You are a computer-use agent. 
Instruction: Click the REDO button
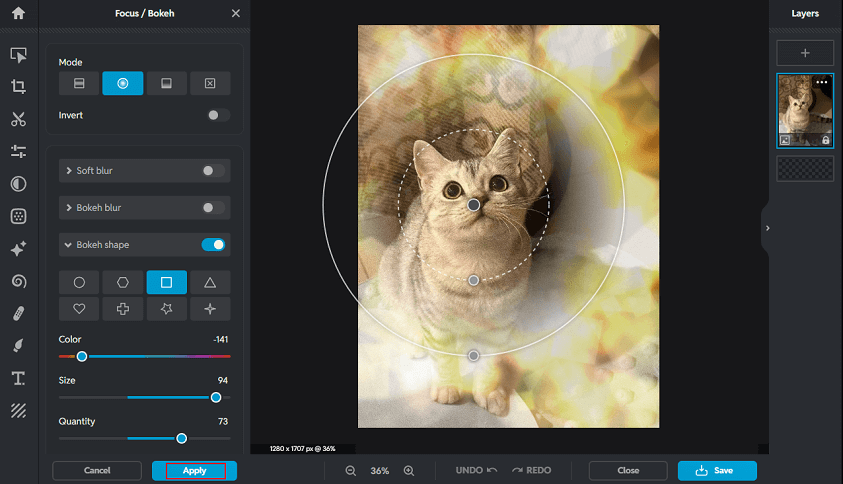pyautogui.click(x=532, y=471)
